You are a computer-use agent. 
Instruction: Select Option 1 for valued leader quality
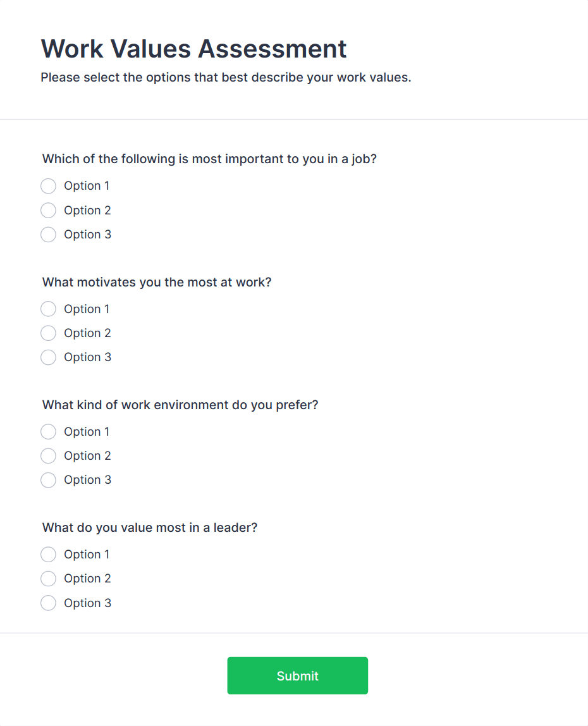(x=48, y=555)
